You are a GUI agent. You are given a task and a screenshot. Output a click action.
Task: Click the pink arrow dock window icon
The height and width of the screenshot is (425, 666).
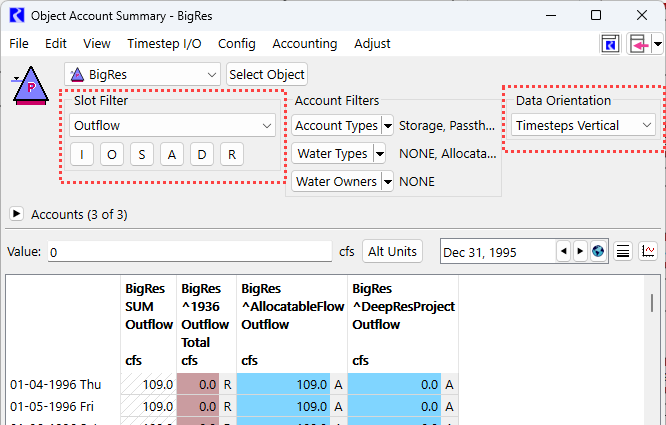pos(639,44)
